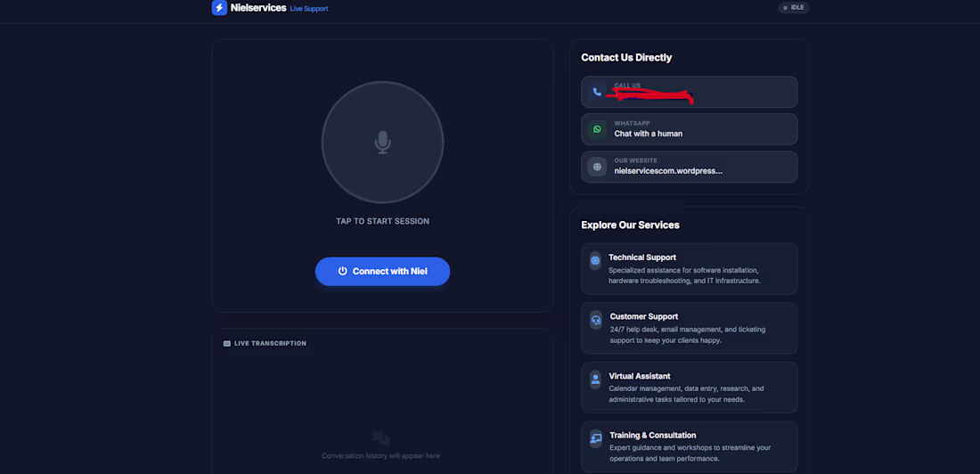The image size is (980, 474).
Task: Open WhatsApp Chat with a human
Action: (690, 129)
